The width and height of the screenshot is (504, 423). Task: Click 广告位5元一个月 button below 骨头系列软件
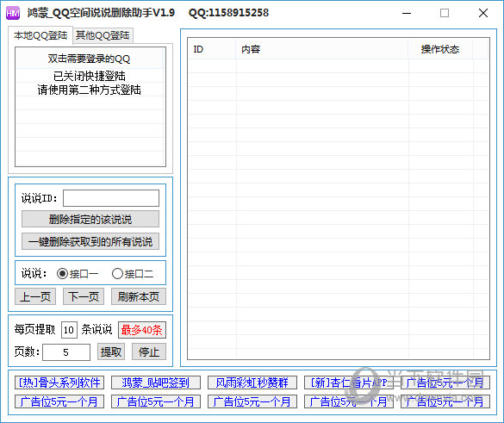click(59, 401)
